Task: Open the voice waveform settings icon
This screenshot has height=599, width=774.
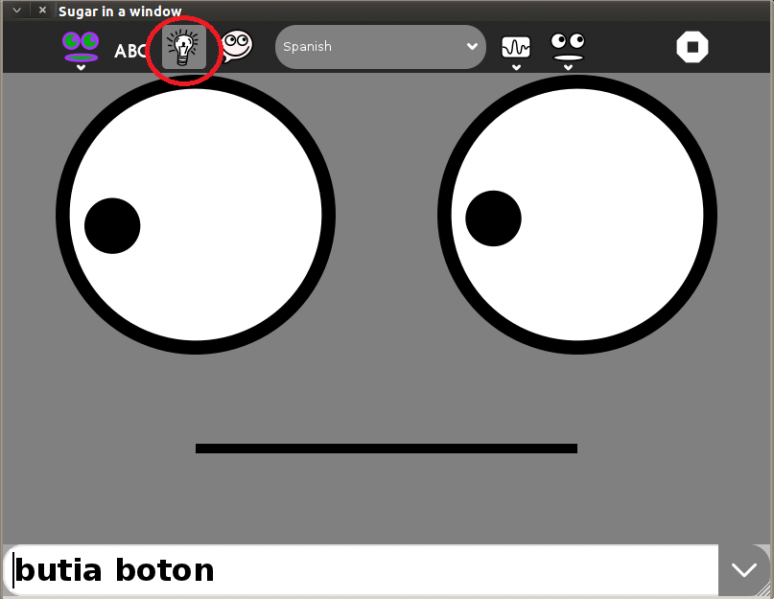Action: 516,46
